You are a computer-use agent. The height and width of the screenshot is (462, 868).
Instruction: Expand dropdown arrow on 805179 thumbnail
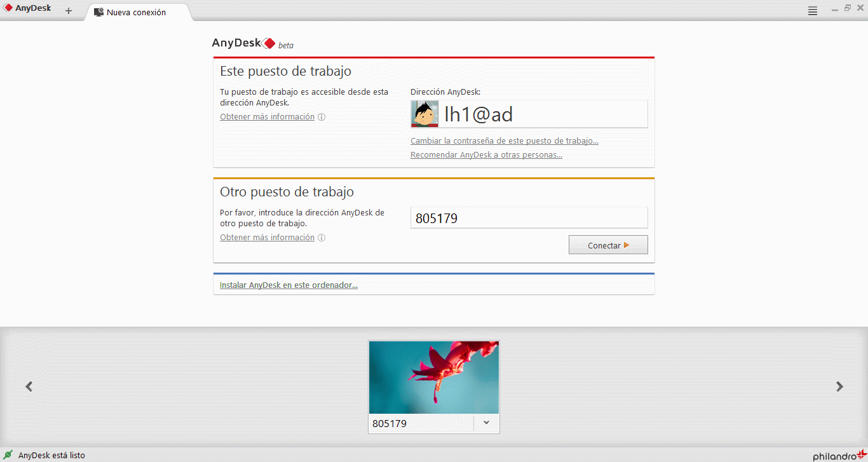(x=486, y=423)
